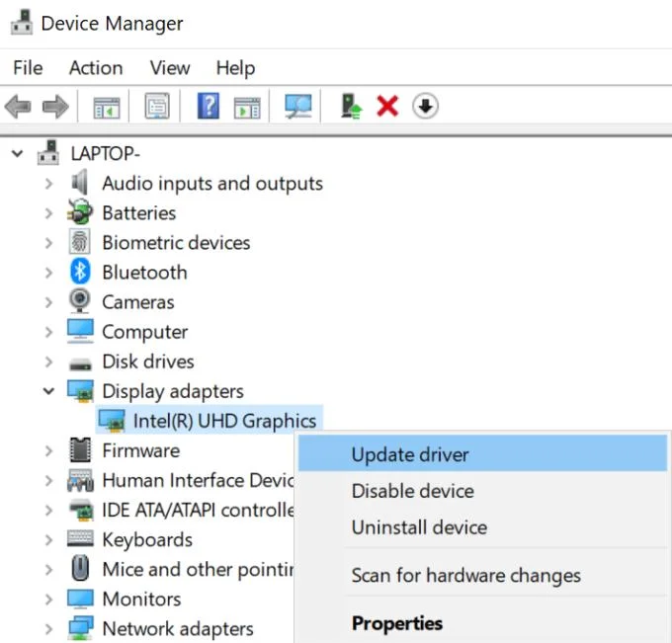The image size is (672, 643).
Task: Choose Disable device from context menu
Action: point(482,491)
